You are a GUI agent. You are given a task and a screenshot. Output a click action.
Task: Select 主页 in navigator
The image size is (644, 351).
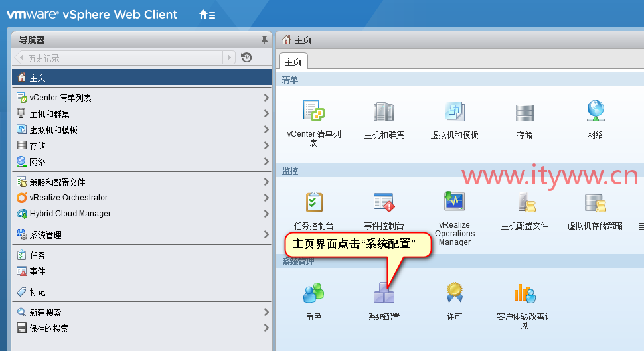point(141,77)
